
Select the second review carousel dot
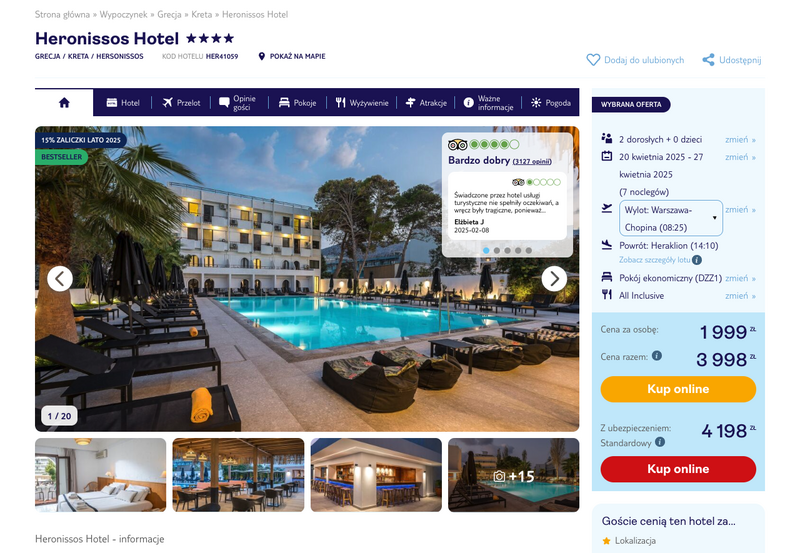pos(497,250)
